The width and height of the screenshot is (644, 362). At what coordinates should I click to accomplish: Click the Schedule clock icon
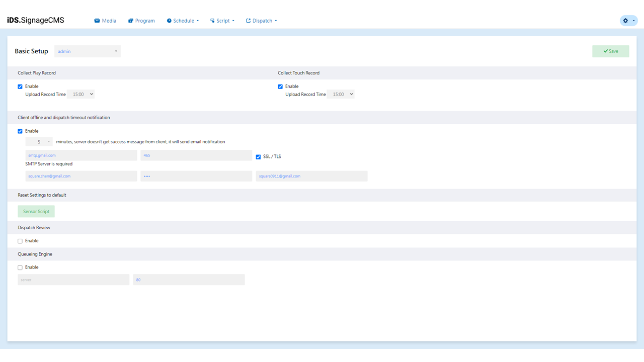(169, 21)
